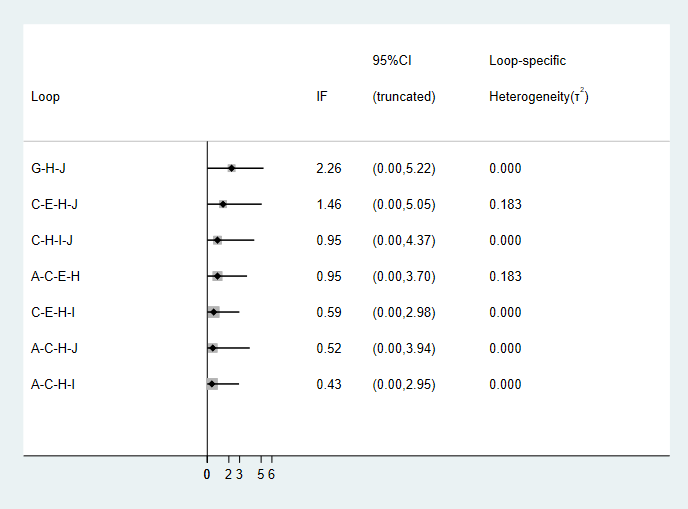Click the IF column header

(322, 96)
